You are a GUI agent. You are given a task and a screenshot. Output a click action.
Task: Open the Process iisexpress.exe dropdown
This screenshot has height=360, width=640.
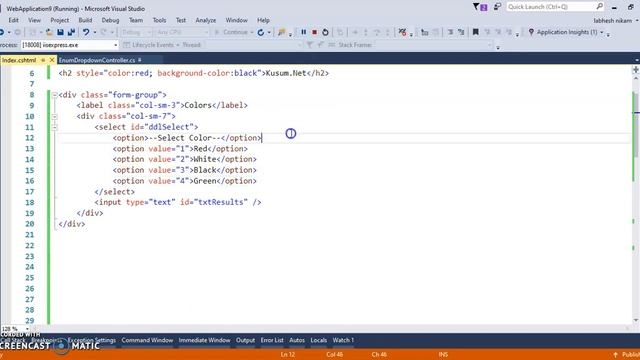pos(116,45)
